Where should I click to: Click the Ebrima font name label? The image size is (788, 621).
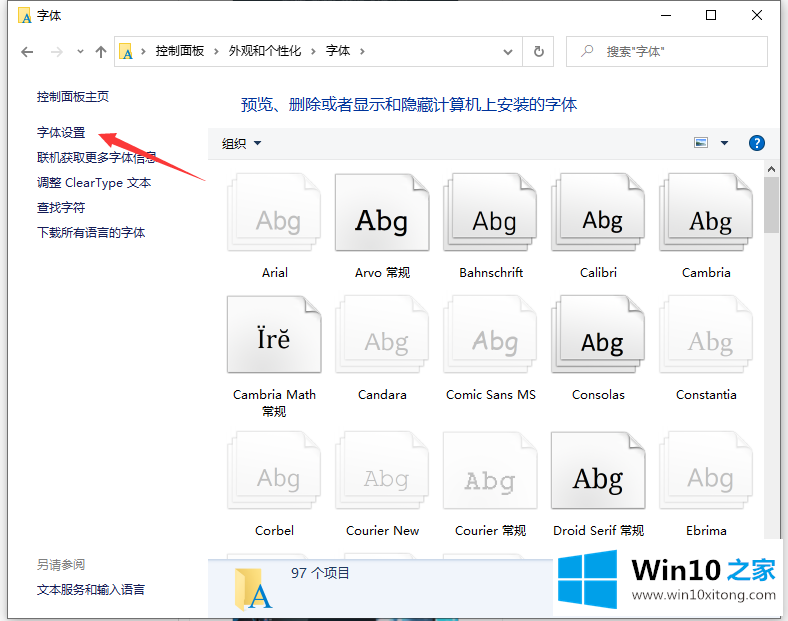coord(706,531)
